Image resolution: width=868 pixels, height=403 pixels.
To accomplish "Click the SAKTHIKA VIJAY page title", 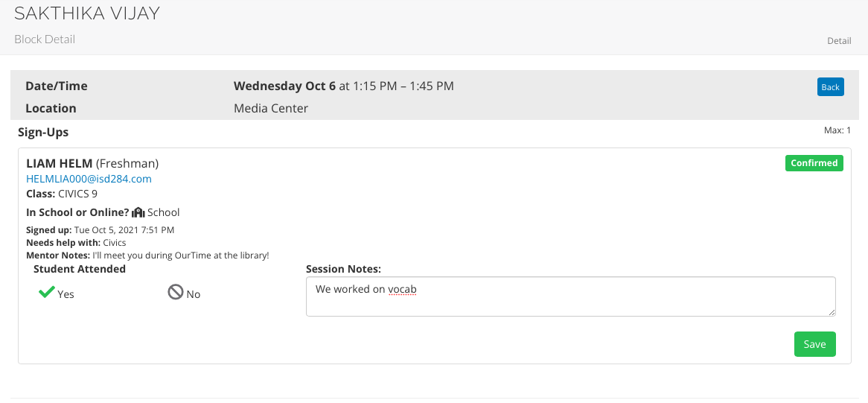I will 87,13.
